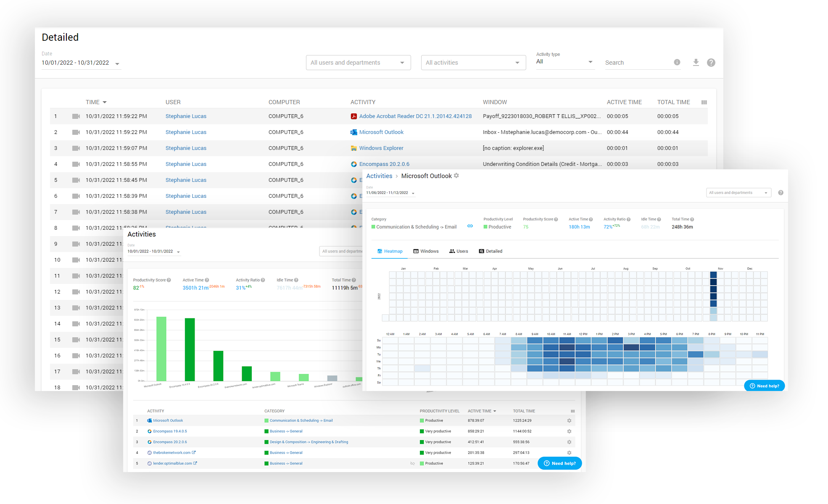Click gear icon next to Microsoft Outlook title
This screenshot has width=828, height=504.
[456, 176]
